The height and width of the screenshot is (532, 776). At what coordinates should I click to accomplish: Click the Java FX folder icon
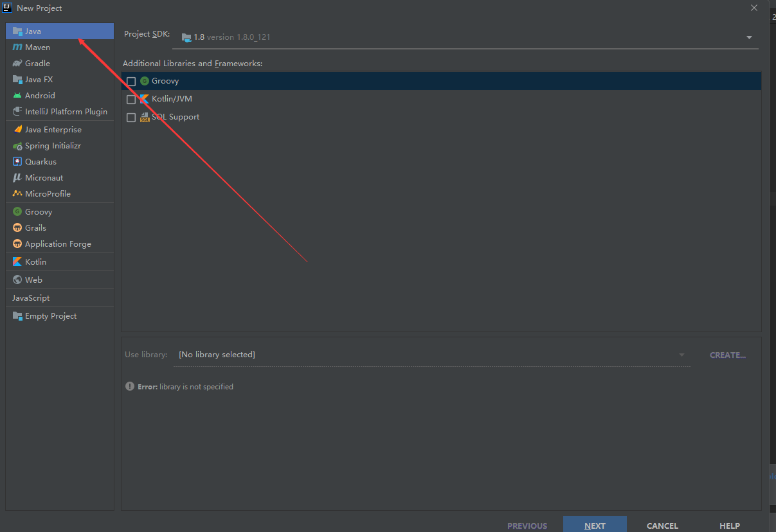point(17,79)
